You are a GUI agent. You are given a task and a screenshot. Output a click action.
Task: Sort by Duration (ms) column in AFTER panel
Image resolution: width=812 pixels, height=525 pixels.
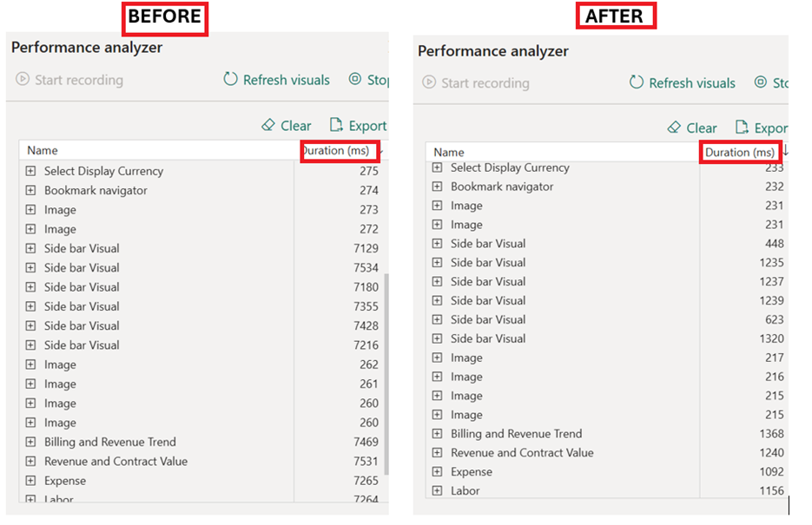[740, 152]
